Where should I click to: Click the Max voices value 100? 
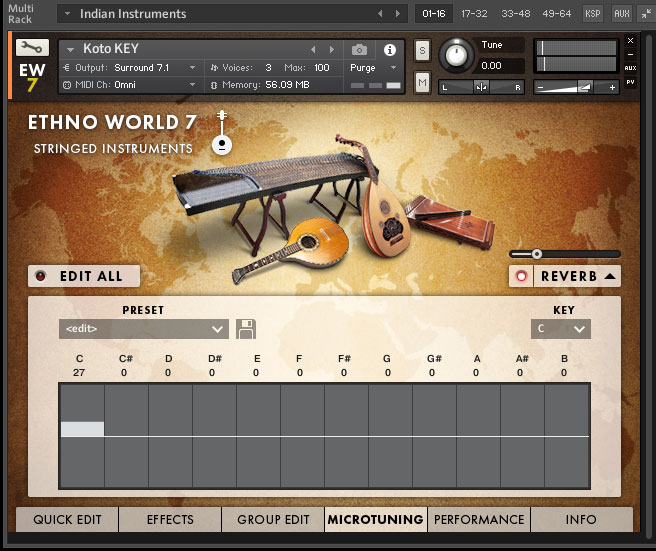coord(321,68)
